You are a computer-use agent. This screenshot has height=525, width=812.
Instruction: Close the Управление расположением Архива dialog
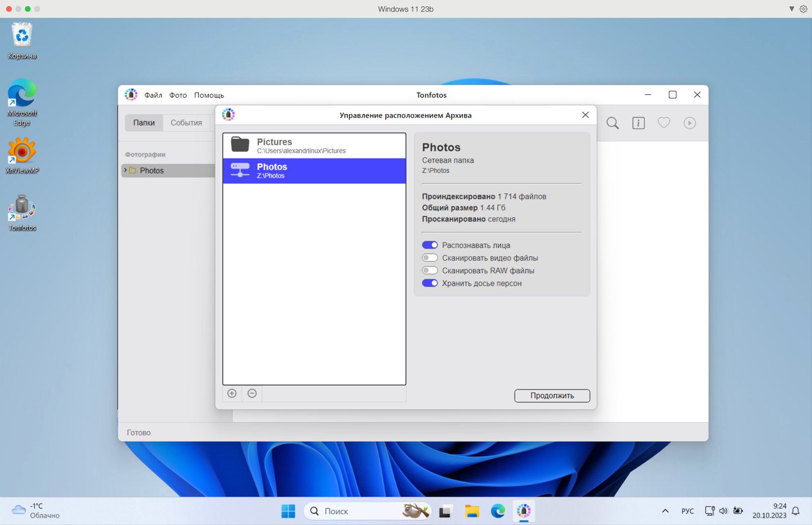(x=585, y=115)
